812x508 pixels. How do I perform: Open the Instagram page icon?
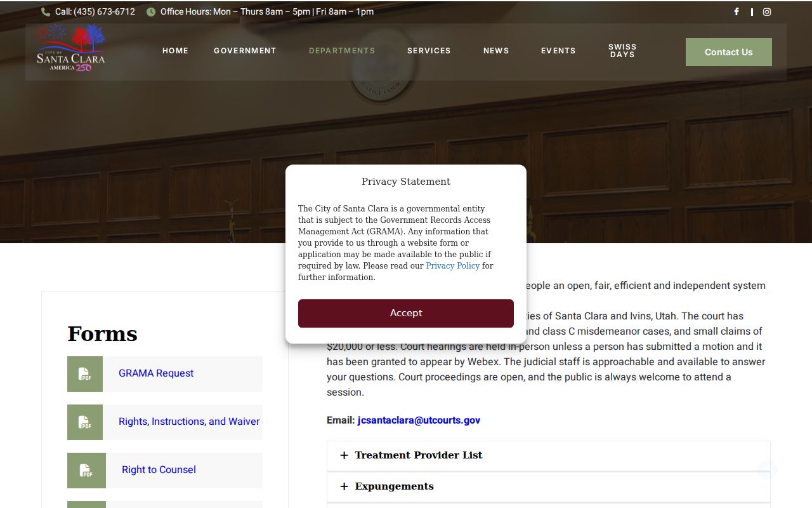coord(767,11)
